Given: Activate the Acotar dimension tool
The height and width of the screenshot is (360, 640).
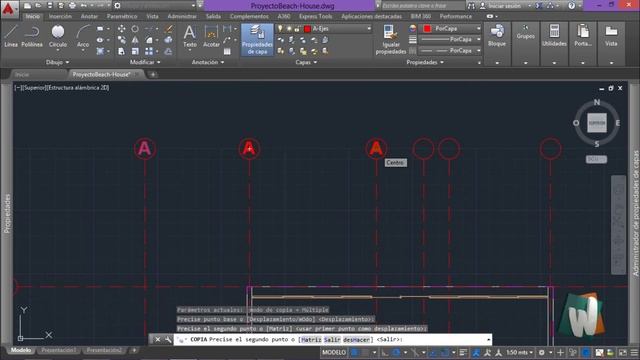Looking at the screenshot, I should (x=211, y=36).
